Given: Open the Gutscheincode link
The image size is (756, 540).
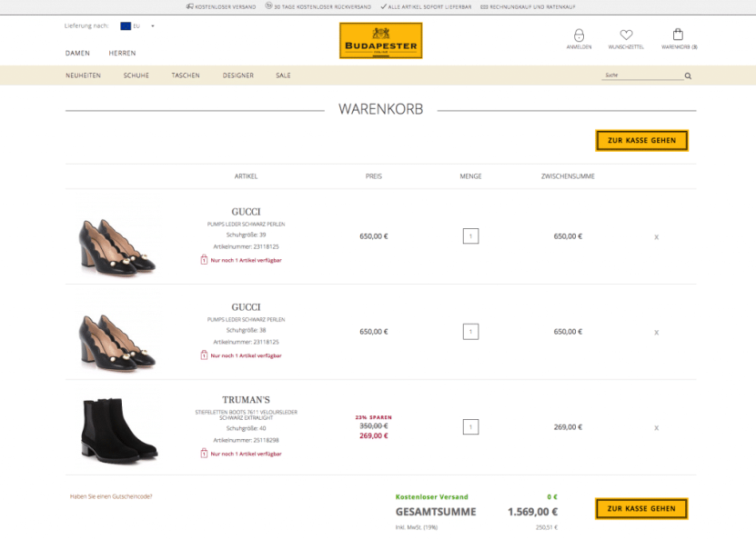Looking at the screenshot, I should coord(111,496).
